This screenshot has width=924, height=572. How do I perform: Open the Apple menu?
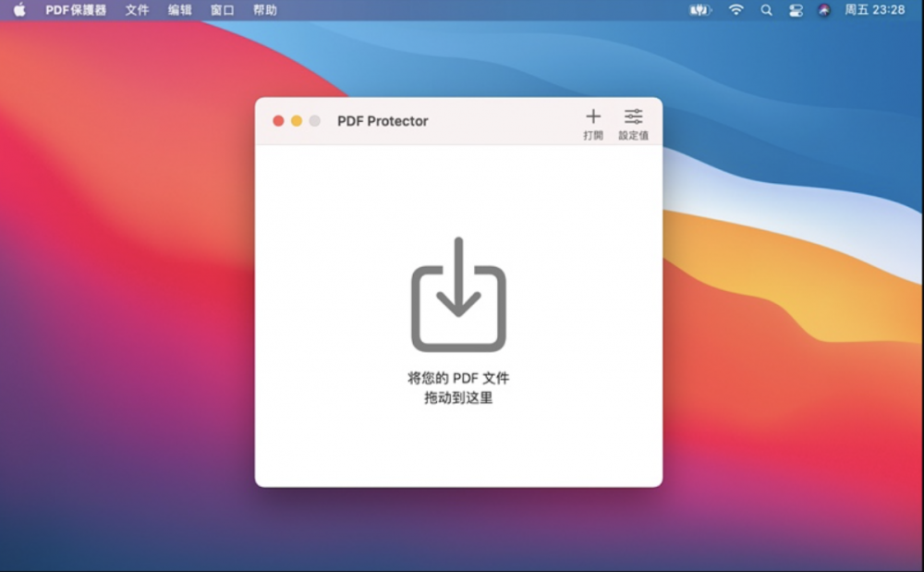point(19,10)
